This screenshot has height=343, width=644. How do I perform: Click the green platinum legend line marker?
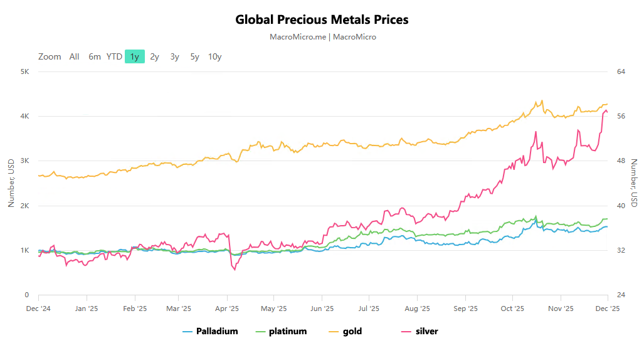click(261, 331)
